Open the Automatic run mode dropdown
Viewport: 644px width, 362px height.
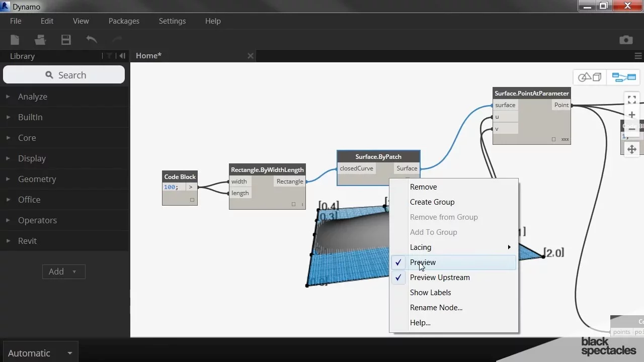[x=40, y=353]
